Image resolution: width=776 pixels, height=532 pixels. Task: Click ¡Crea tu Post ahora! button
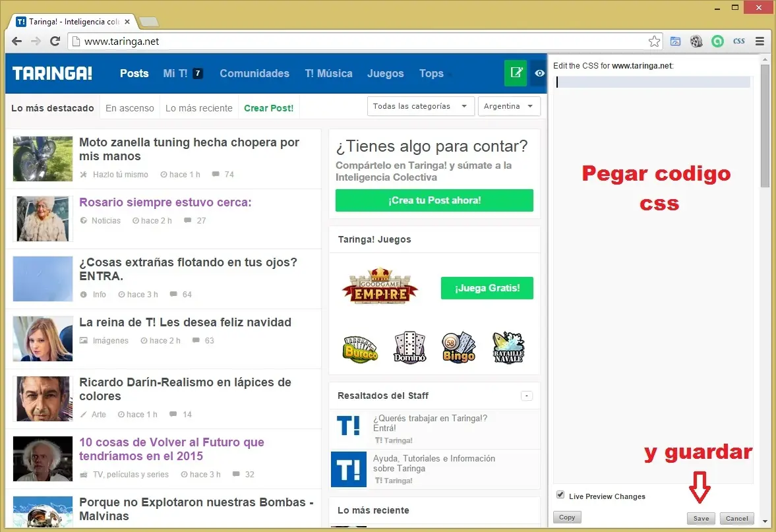434,200
